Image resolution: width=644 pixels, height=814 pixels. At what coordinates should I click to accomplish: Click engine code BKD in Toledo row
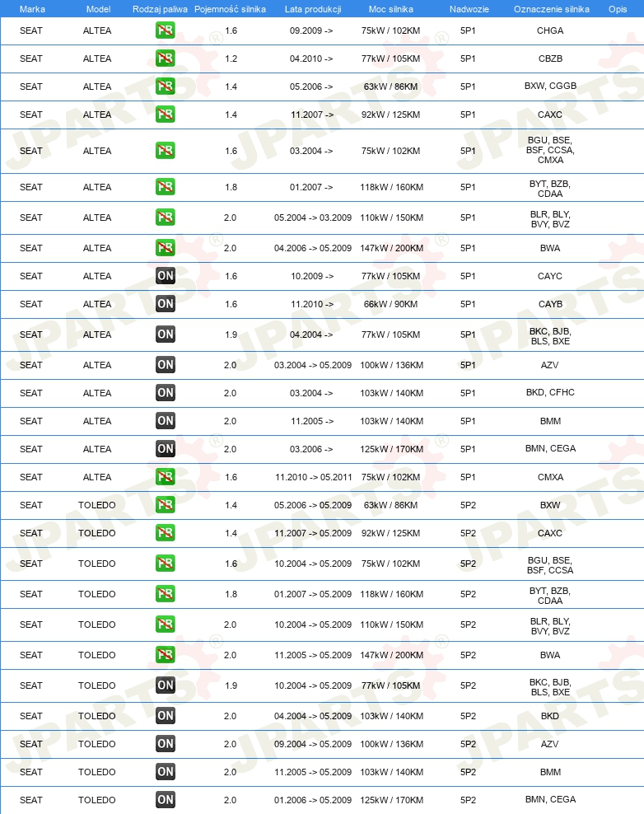tap(550, 716)
